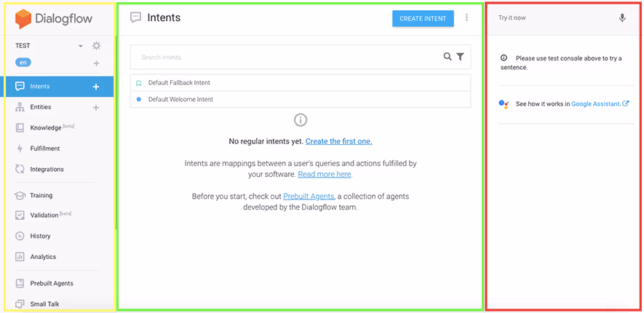Click the Dialogflow logo icon
The image size is (644, 313).
pos(23,19)
